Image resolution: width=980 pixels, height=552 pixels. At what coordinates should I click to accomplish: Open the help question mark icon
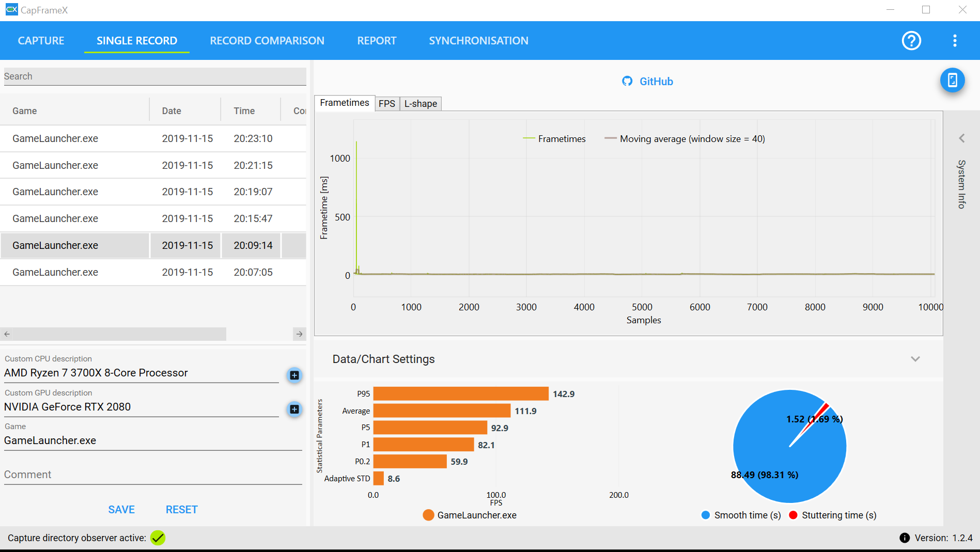[x=911, y=40]
